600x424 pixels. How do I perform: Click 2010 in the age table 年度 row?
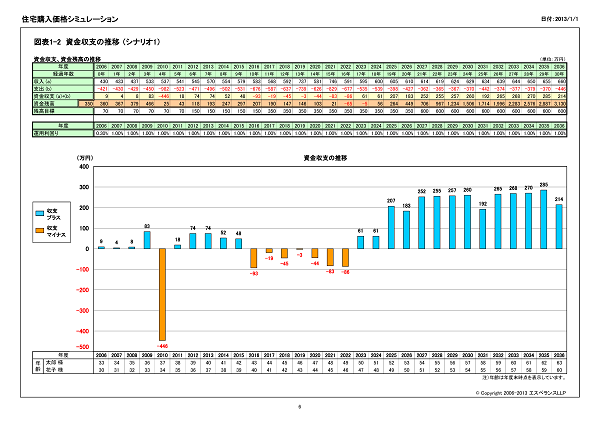[162, 355]
